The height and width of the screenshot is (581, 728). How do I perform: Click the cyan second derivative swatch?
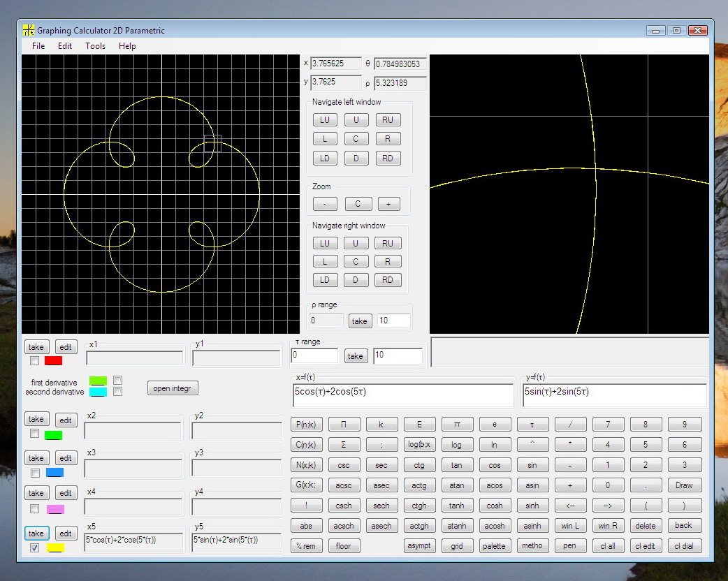point(98,392)
